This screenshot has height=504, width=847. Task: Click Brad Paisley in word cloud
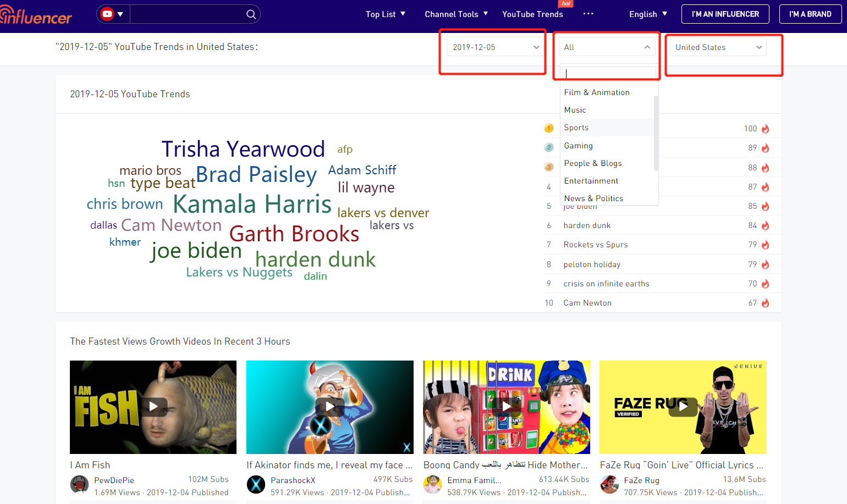tap(256, 175)
